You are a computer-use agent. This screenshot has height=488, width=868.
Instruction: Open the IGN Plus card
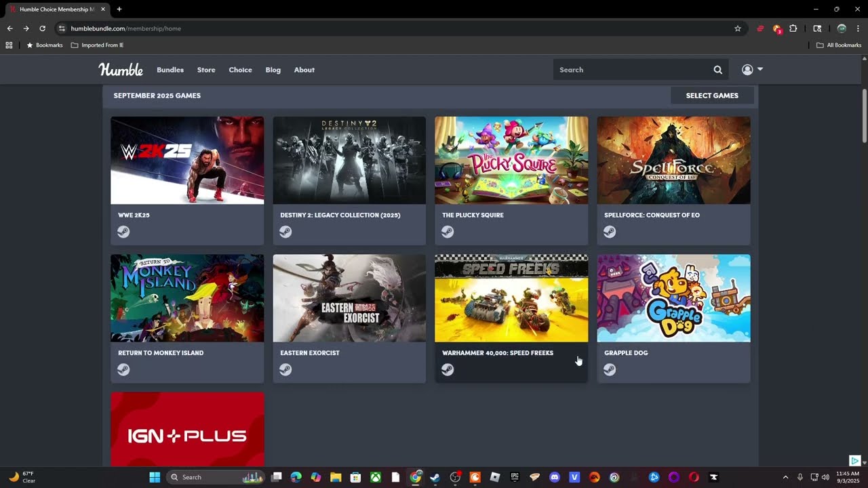pos(187,430)
